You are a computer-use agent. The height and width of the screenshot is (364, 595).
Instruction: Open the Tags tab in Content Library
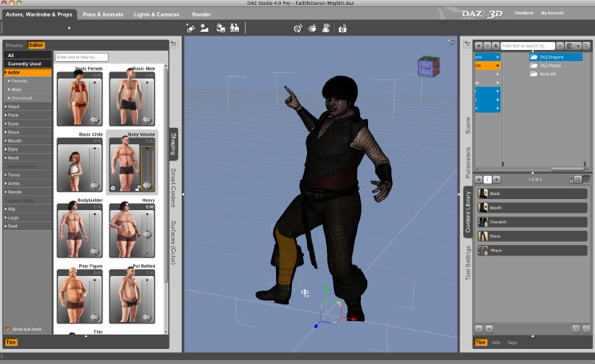[512, 343]
